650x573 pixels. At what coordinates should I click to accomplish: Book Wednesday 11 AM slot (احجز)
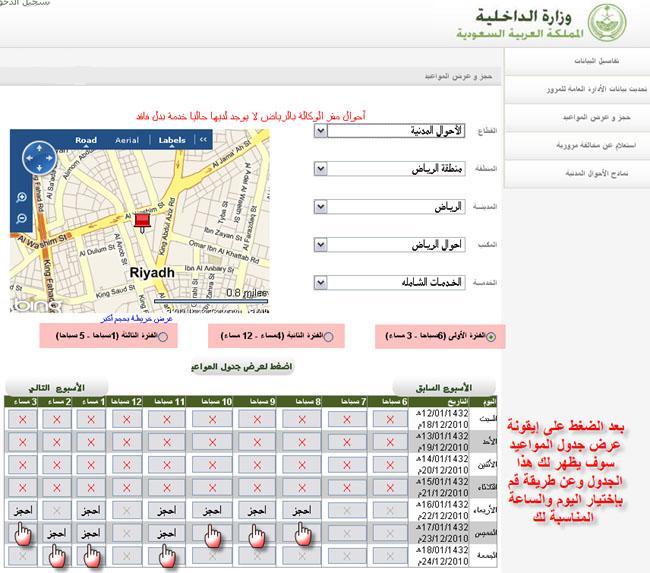tap(167, 511)
